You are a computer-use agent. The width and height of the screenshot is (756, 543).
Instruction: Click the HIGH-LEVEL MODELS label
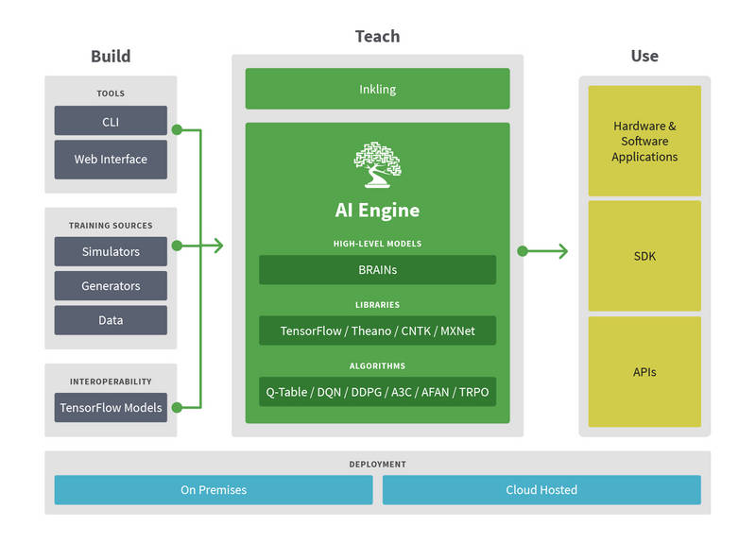(377, 244)
